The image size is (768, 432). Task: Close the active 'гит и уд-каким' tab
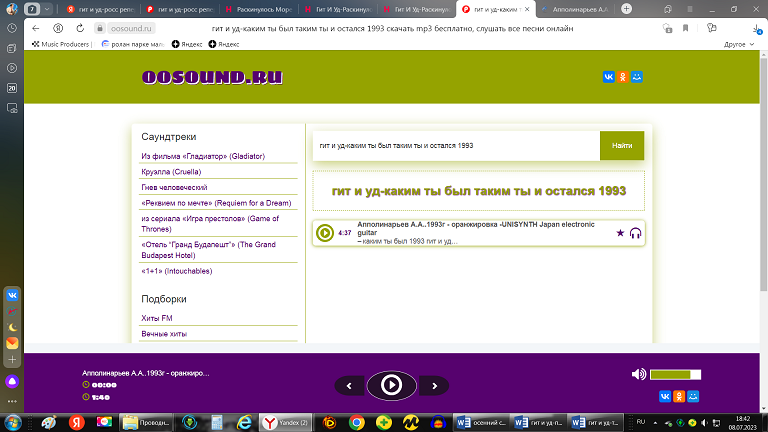click(x=527, y=9)
